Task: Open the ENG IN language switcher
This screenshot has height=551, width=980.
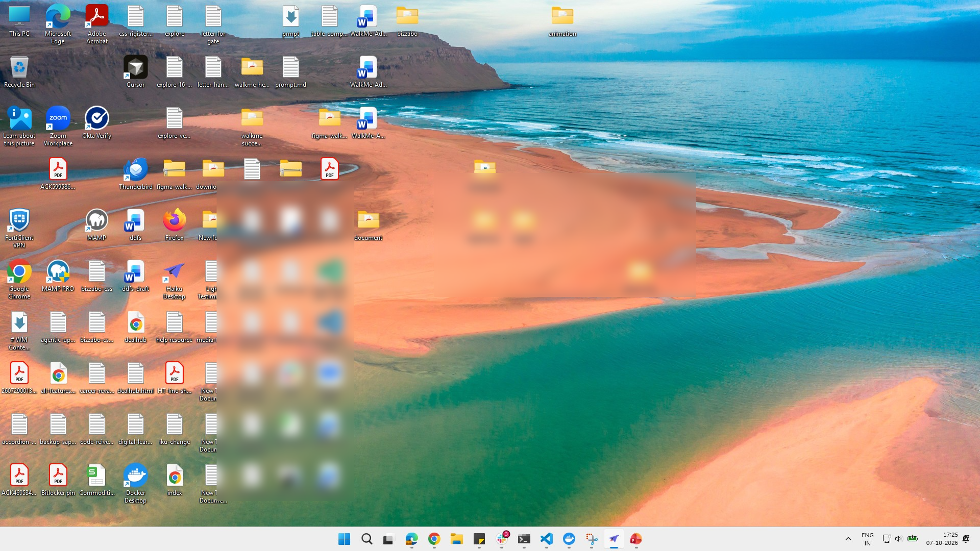Action: pos(868,539)
